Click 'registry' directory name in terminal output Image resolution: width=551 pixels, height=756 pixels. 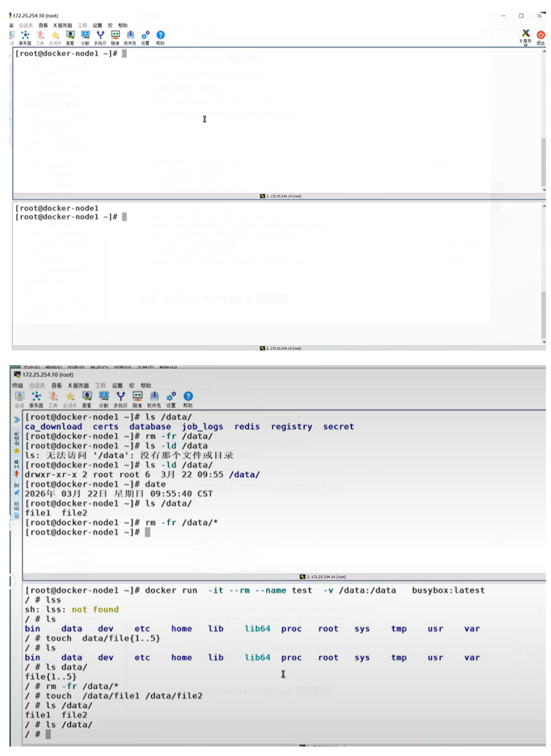(x=292, y=427)
